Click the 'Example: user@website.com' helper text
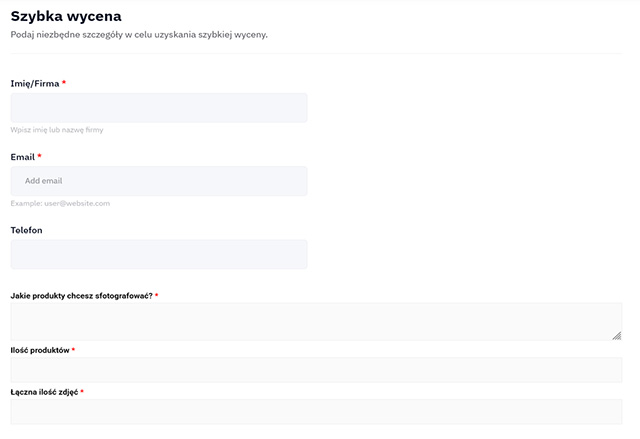640x439 pixels. 60,203
